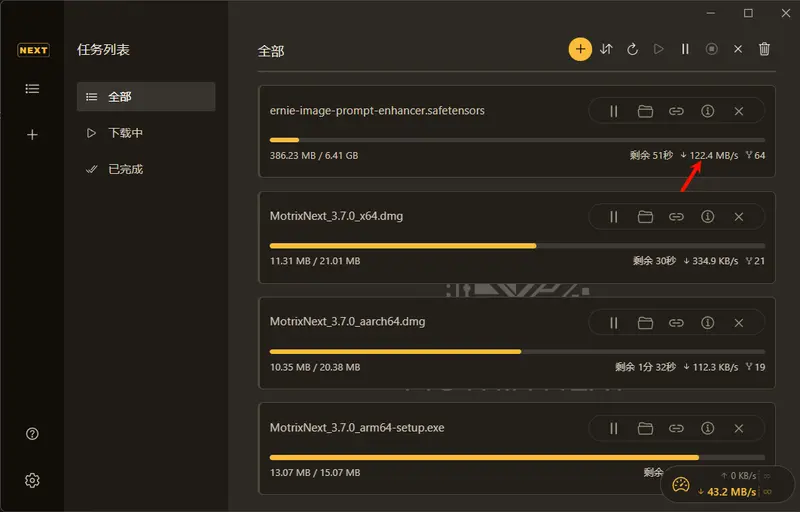Pause all tasks using top toolbar pause icon
This screenshot has width=800, height=512.
tap(685, 49)
